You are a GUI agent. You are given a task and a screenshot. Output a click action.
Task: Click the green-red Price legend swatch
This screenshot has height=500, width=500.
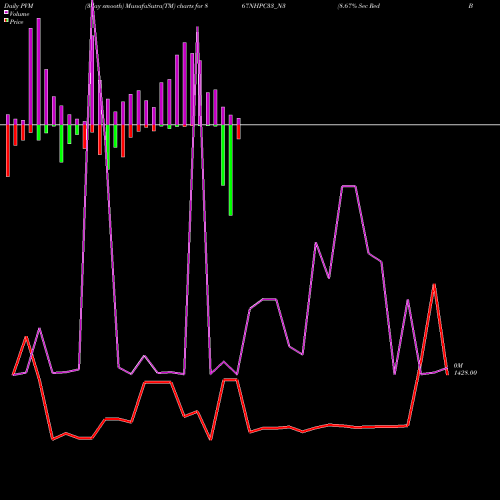(6, 20)
